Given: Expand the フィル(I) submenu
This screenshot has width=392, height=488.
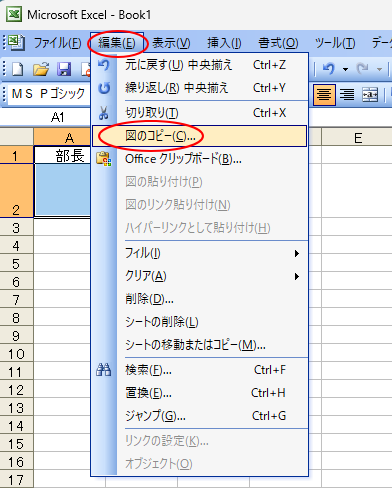Looking at the screenshot, I should tap(199, 253).
